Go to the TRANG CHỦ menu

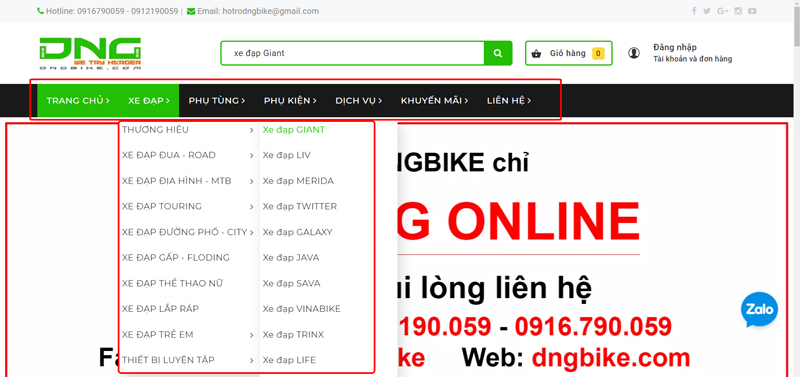(78, 100)
